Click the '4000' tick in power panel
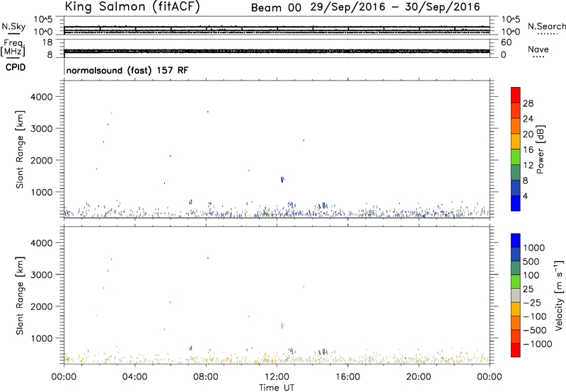566x392 pixels. coord(41,97)
